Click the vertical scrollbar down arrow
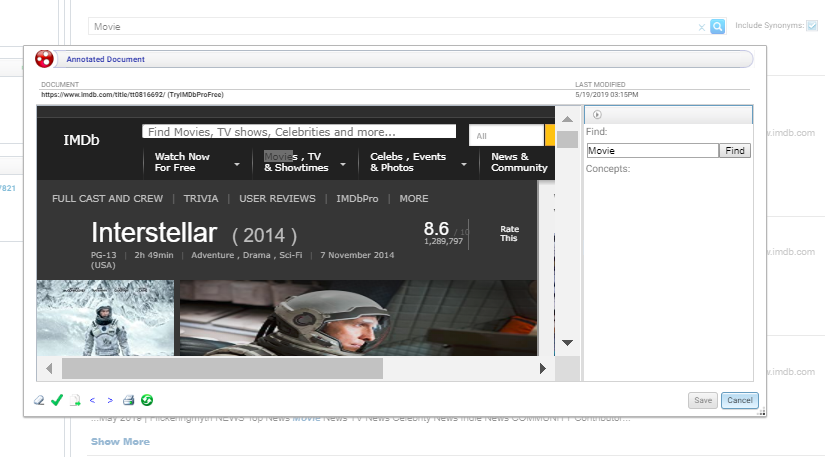The height and width of the screenshot is (457, 825). (567, 343)
